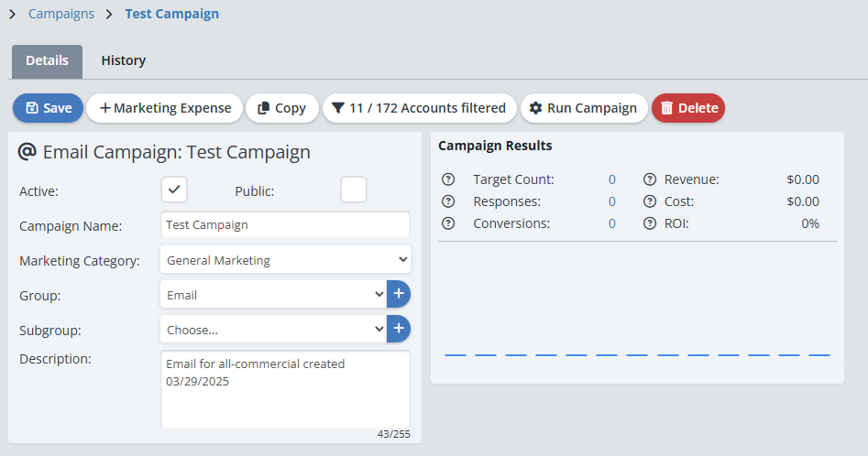This screenshot has height=456, width=868.
Task: Click the help icon next to Target Count
Action: pyautogui.click(x=448, y=179)
